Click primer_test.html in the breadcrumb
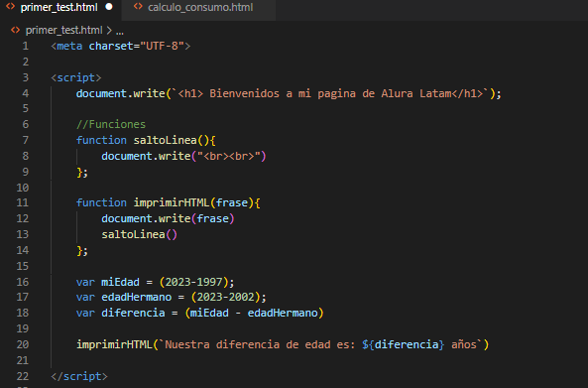The height and width of the screenshot is (388, 588). tap(63, 30)
